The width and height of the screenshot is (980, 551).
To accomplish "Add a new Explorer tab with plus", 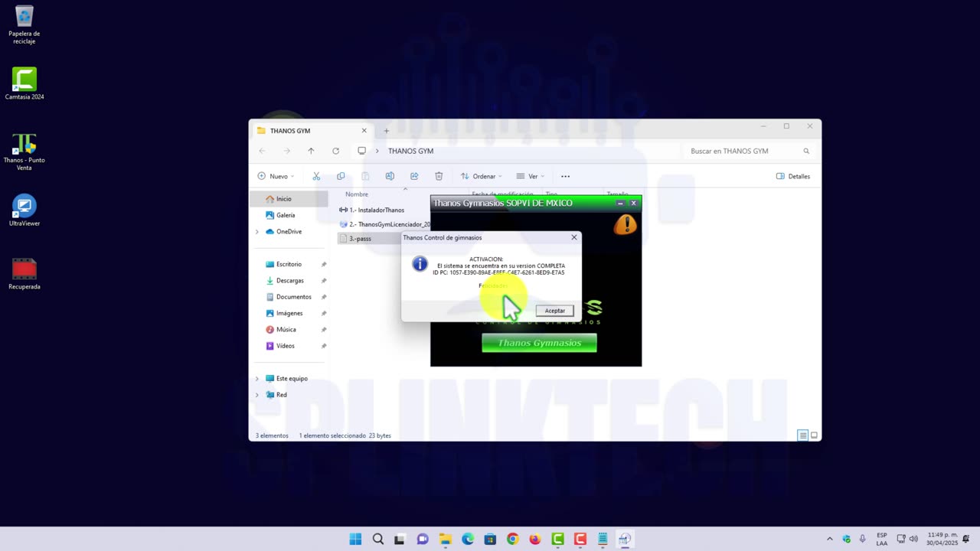I will coord(386,131).
